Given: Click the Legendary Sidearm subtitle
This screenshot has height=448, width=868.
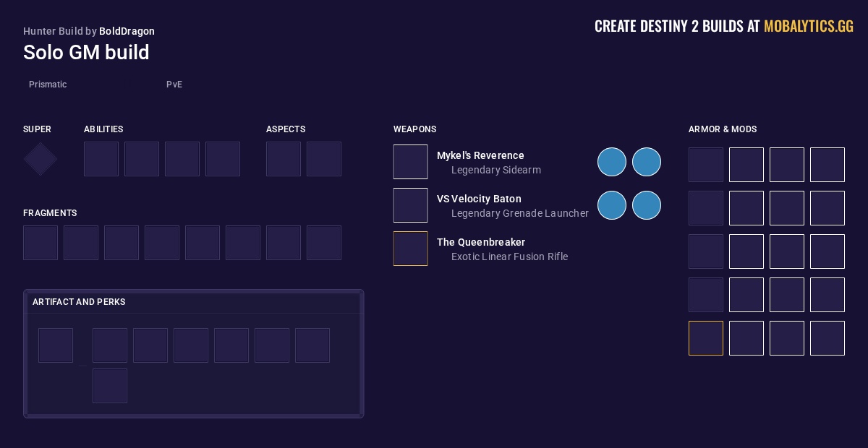Looking at the screenshot, I should pyautogui.click(x=496, y=170).
